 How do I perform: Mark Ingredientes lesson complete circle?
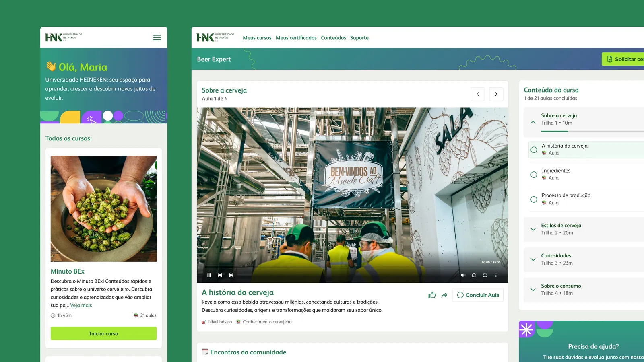pyautogui.click(x=534, y=175)
